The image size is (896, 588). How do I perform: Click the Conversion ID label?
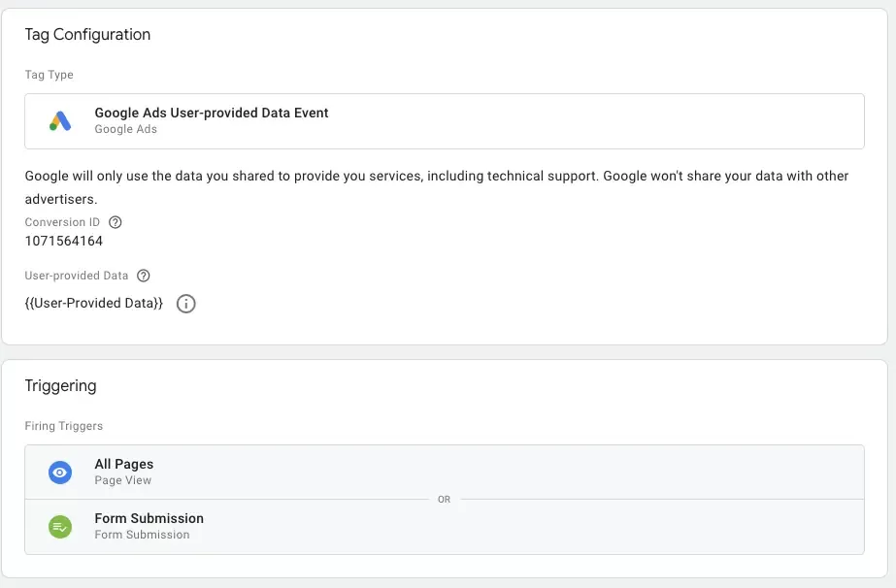[x=62, y=222]
